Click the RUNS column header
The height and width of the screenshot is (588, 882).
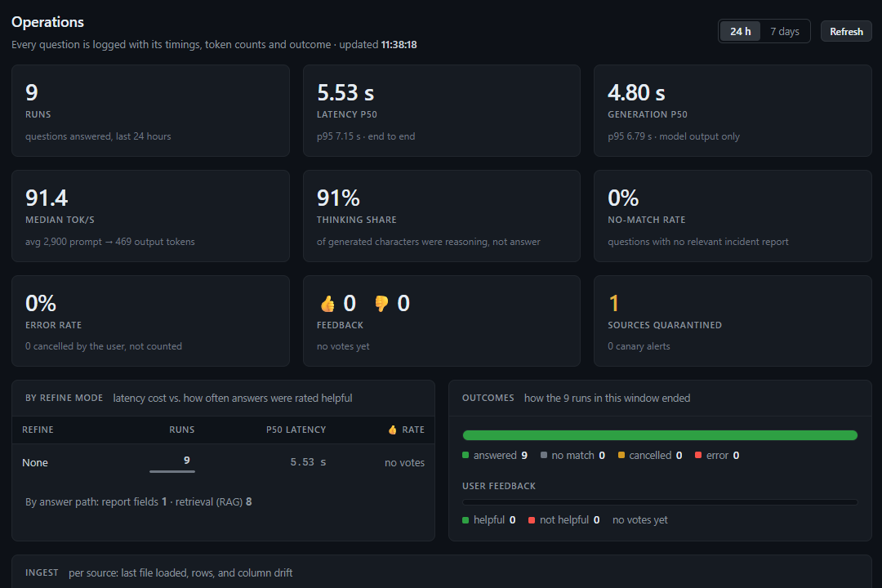[181, 430]
